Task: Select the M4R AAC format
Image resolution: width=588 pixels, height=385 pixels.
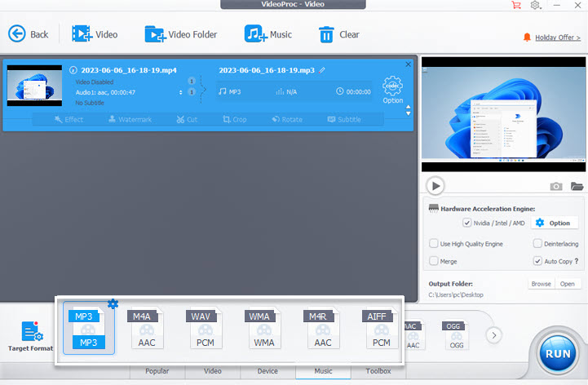Action: click(x=323, y=329)
